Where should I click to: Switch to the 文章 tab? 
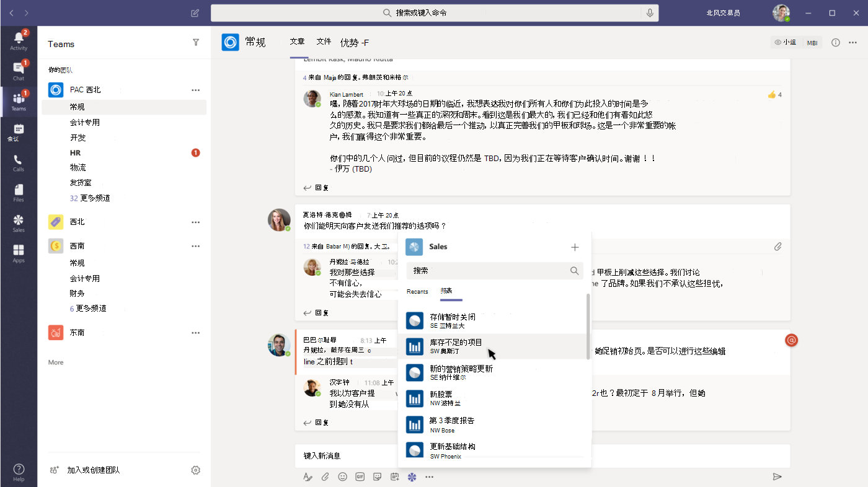[x=298, y=42]
